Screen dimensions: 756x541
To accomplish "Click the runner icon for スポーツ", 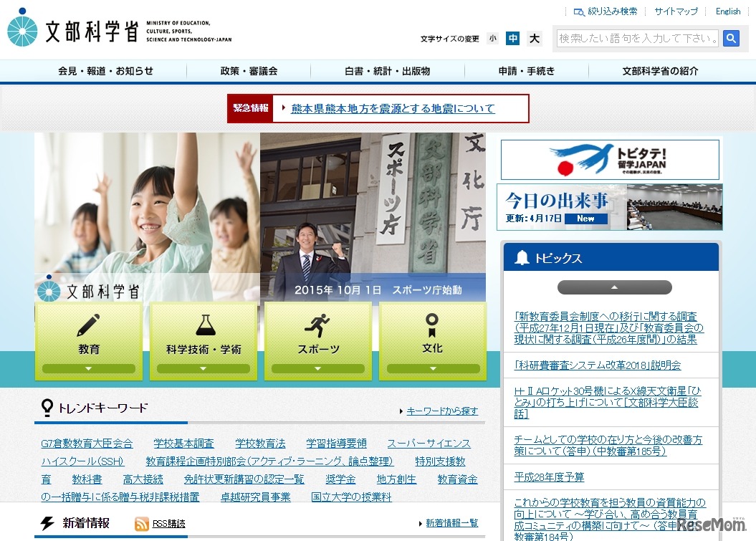I will pos(317,325).
